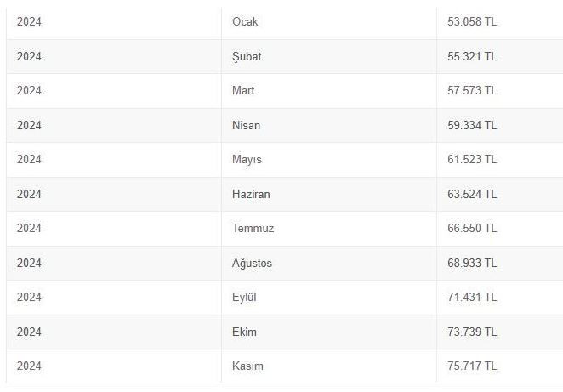This screenshot has height=392, width=563.
Task: Click the 2024 year cell in Ocak row
Action: (29, 22)
